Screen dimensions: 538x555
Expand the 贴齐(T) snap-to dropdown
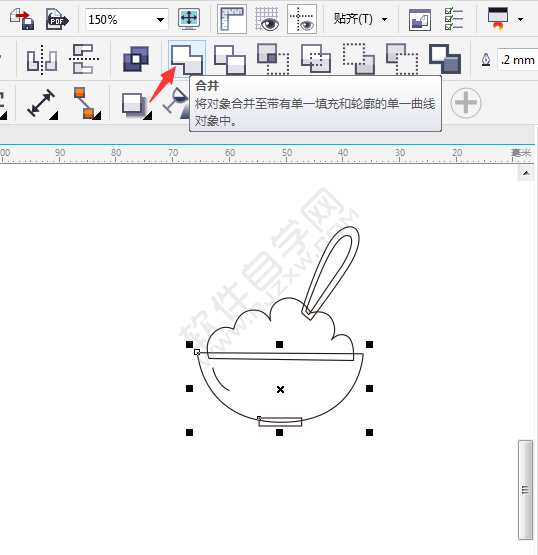(360, 19)
